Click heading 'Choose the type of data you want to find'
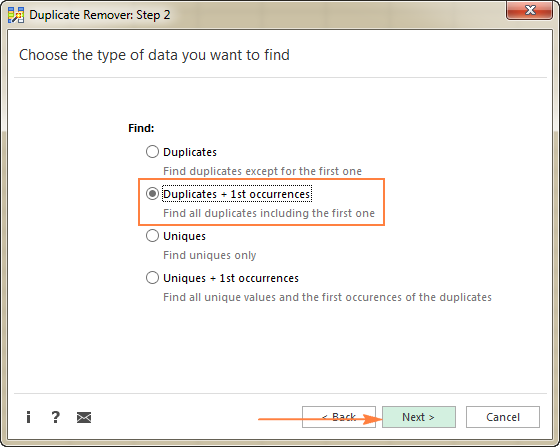The height and width of the screenshot is (447, 560). [154, 55]
